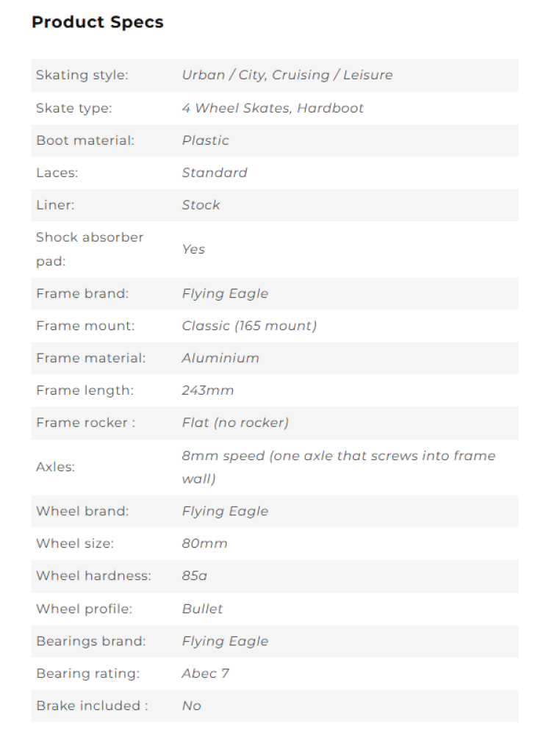Click Flying Eagle in Frame brand row
Screen dimensions: 560x735
pos(225,293)
